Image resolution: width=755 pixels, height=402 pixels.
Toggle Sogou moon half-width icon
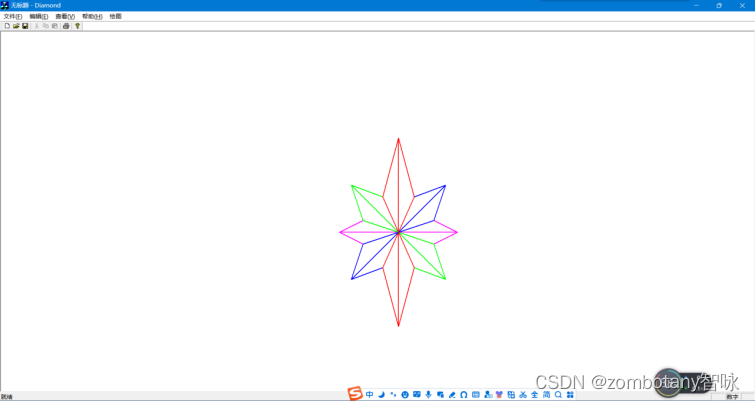coord(381,395)
